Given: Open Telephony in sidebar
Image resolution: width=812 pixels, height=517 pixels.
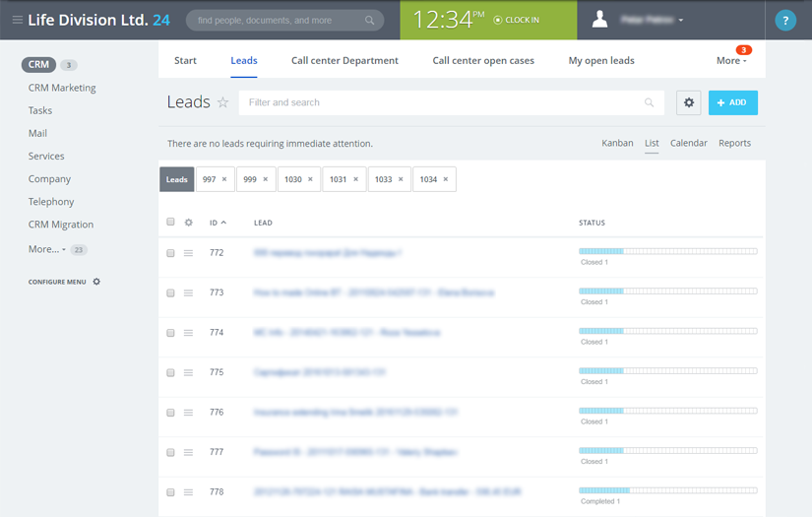Looking at the screenshot, I should tap(51, 202).
